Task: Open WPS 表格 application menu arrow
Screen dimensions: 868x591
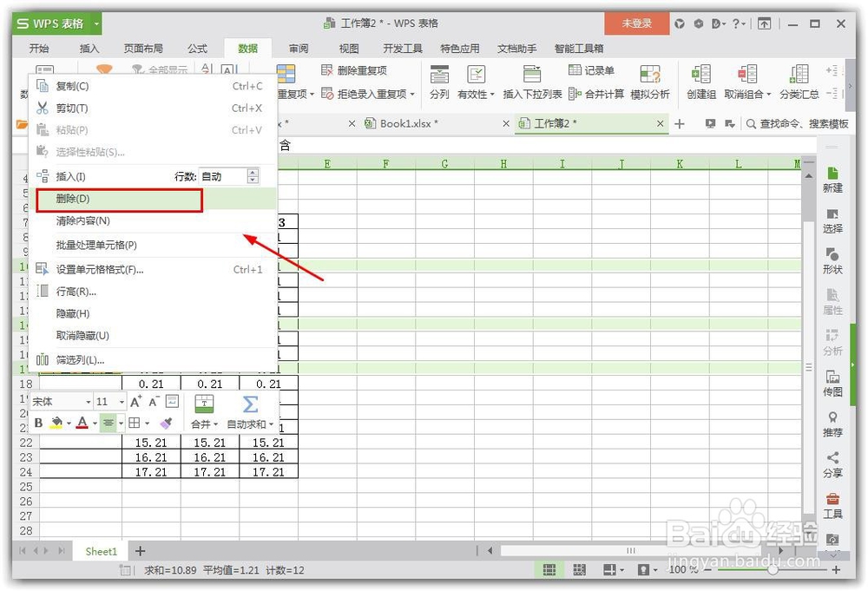Action: tap(96, 23)
